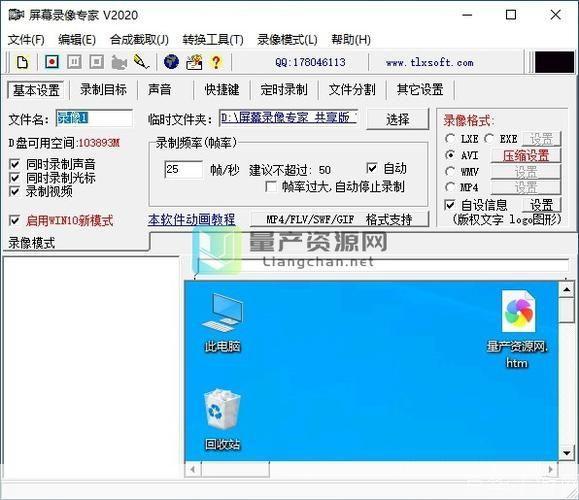Select the EXE format radio button
579x500 pixels.
pos(489,139)
